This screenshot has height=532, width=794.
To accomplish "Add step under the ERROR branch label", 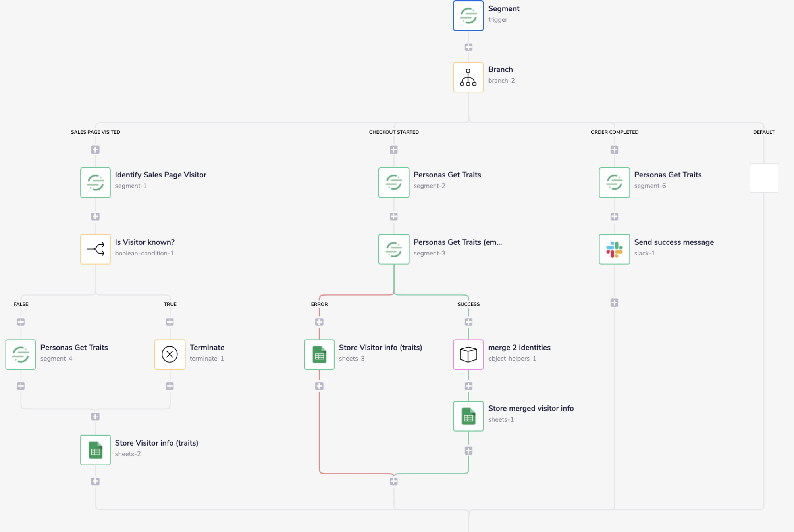I will click(x=319, y=322).
